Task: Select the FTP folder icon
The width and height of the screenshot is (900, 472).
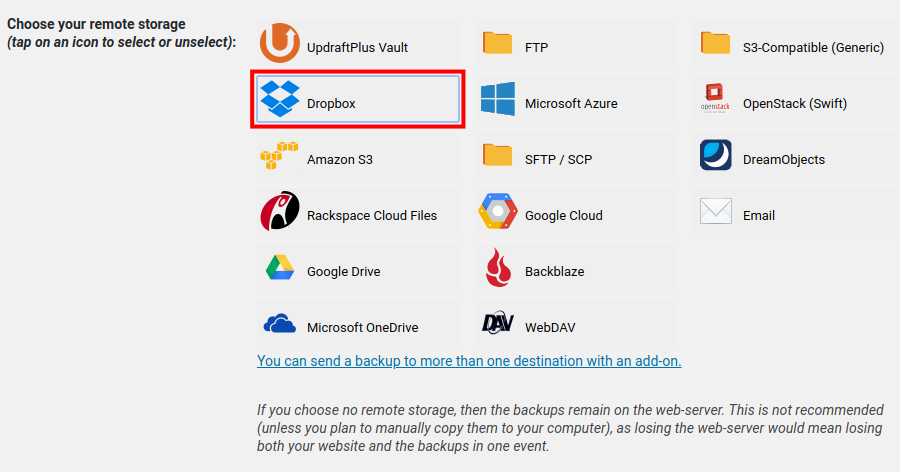Action: (497, 43)
